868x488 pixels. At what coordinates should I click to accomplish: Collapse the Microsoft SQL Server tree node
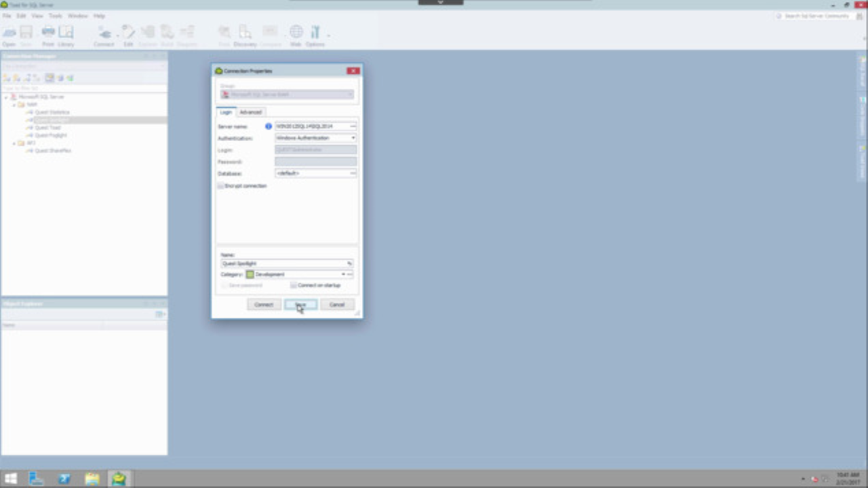(5, 97)
